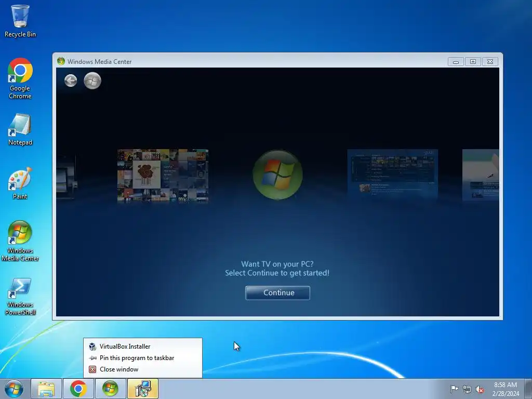Click the partly visible thumbnail at the right edge

[481, 175]
